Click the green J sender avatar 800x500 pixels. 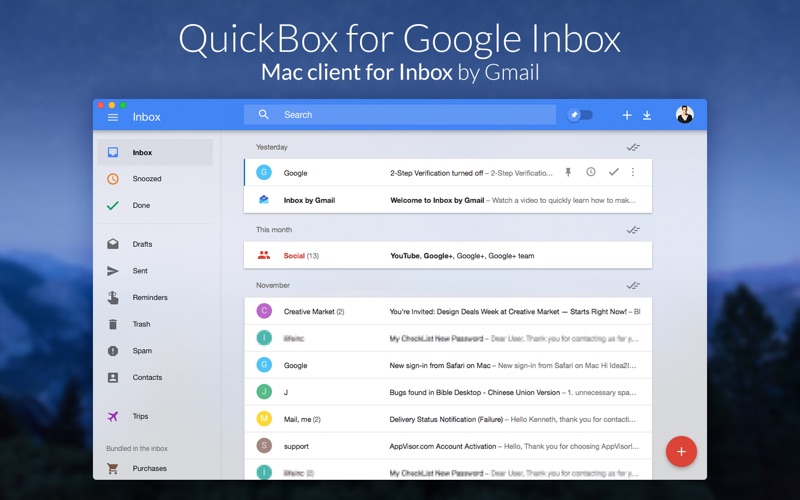pyautogui.click(x=264, y=392)
